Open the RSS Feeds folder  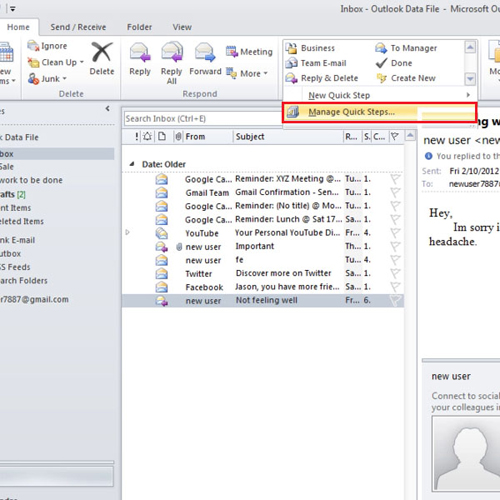(x=15, y=267)
